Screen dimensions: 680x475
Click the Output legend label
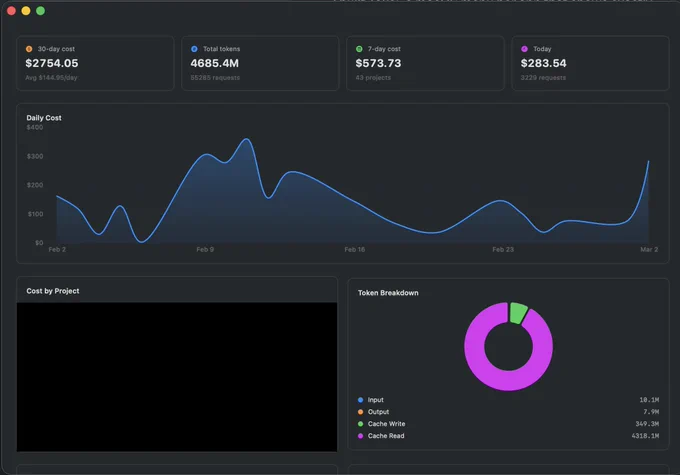[x=378, y=412]
